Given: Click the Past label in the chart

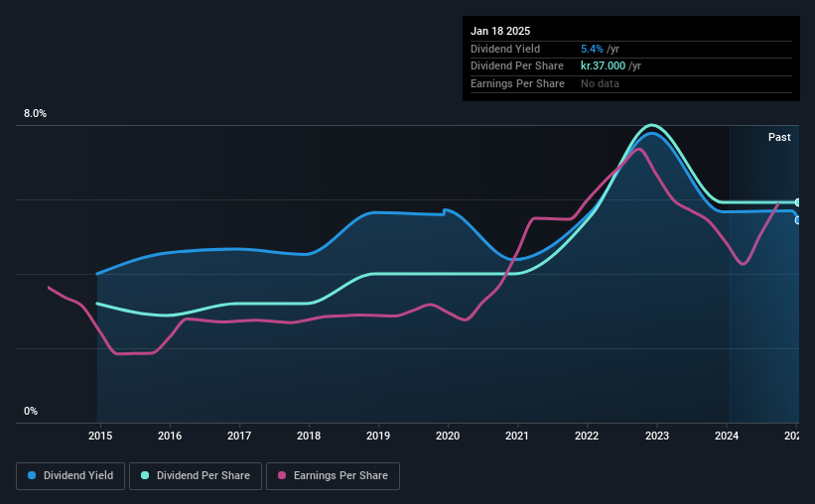Looking at the screenshot, I should (x=779, y=137).
